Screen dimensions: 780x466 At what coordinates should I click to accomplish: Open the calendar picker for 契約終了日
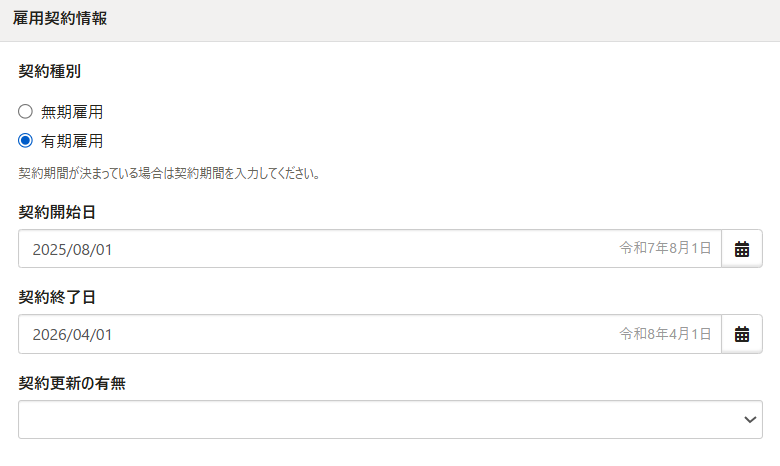742,334
